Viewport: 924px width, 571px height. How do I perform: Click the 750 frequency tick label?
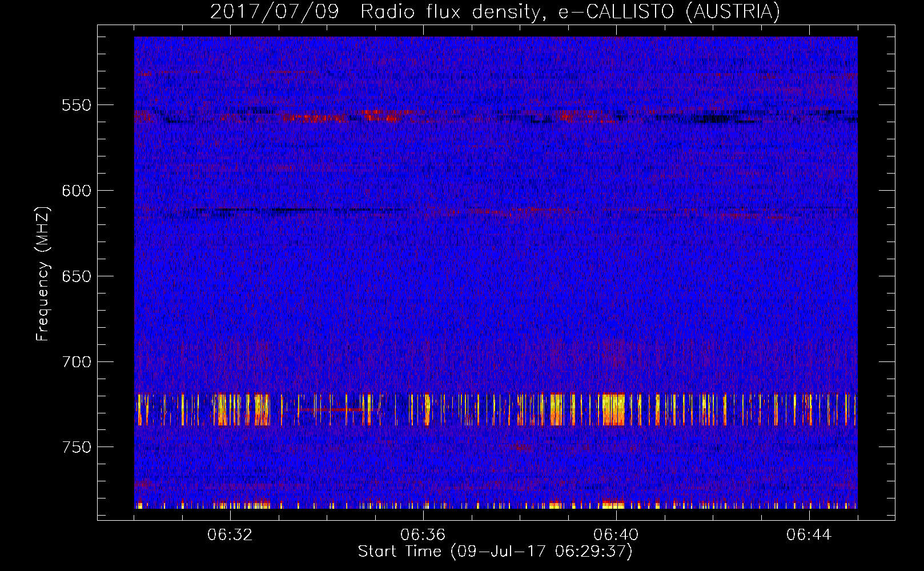(76, 447)
